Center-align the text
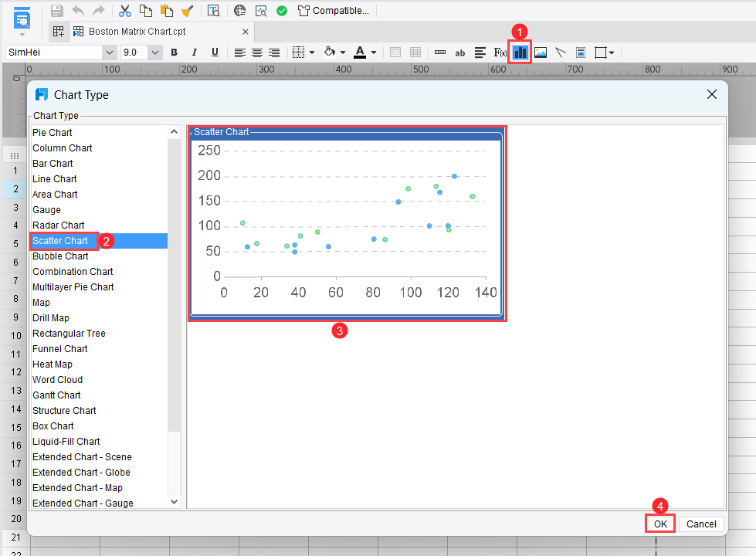Image resolution: width=756 pixels, height=556 pixels. tap(257, 53)
